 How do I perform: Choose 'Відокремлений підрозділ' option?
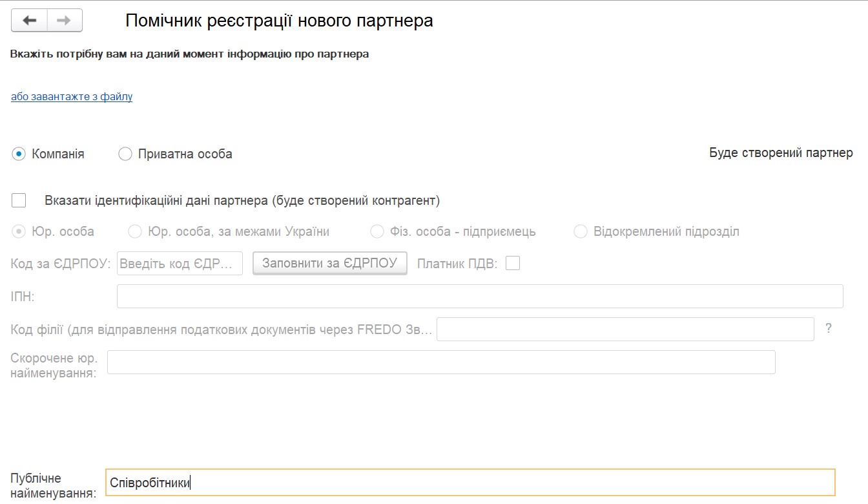pos(581,231)
